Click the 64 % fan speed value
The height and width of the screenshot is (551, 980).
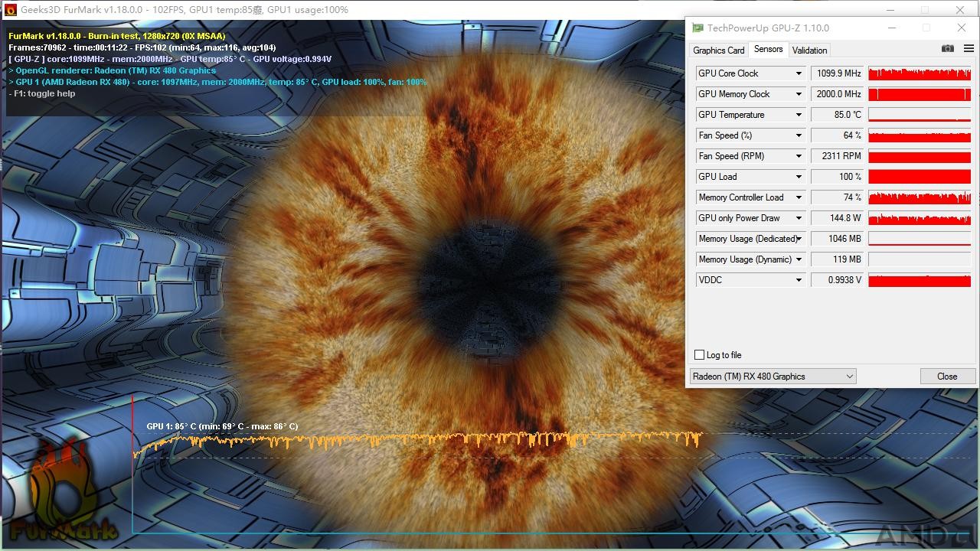[837, 135]
